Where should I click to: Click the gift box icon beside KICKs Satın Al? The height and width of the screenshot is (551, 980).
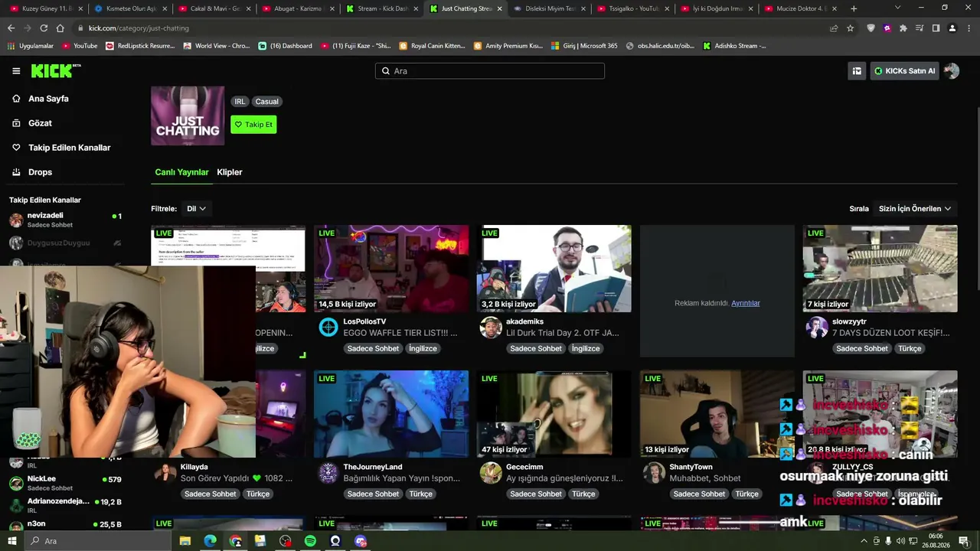coord(857,71)
